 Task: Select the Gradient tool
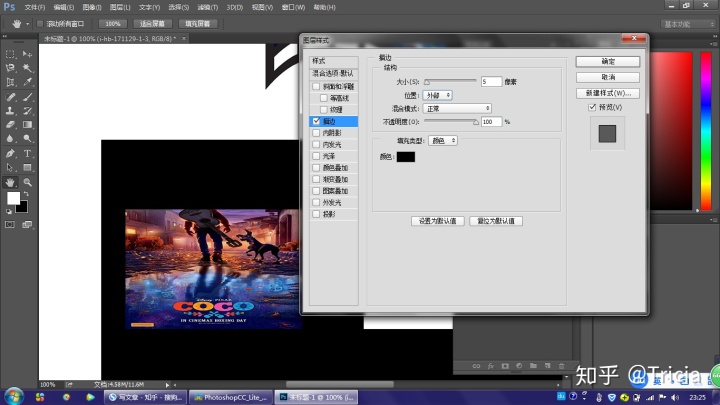tap(28, 124)
